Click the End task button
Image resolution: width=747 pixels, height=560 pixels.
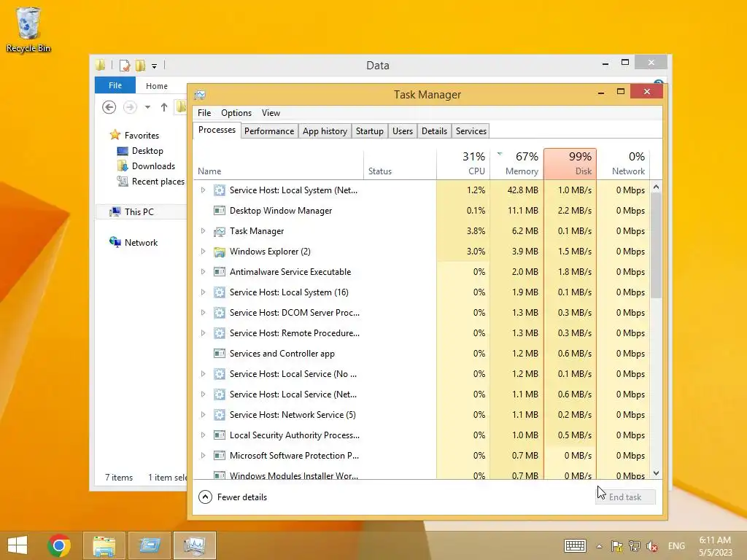(625, 497)
